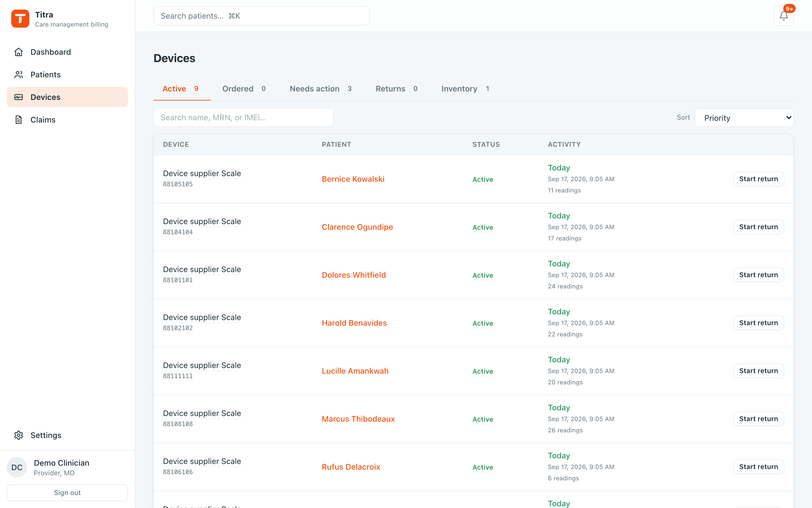This screenshot has height=508, width=812.
Task: Open patient Clarence Ogundipe link
Action: pos(357,227)
